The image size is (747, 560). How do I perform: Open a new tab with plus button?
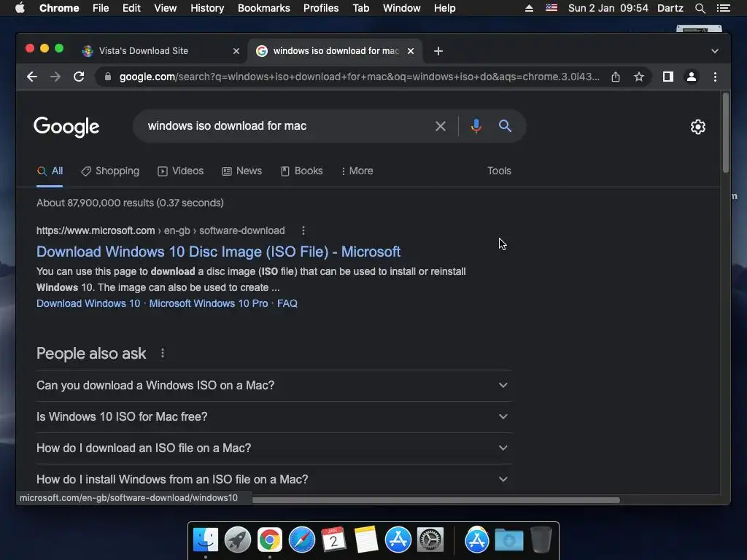click(x=438, y=51)
